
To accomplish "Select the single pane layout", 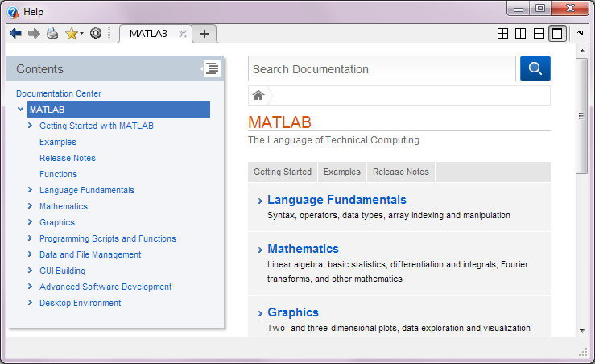I will 557,33.
